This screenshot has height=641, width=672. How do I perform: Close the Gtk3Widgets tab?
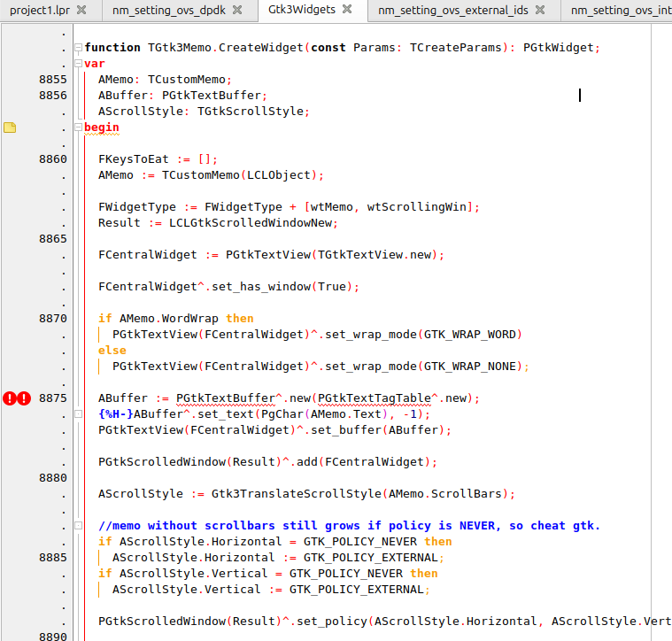tap(347, 10)
